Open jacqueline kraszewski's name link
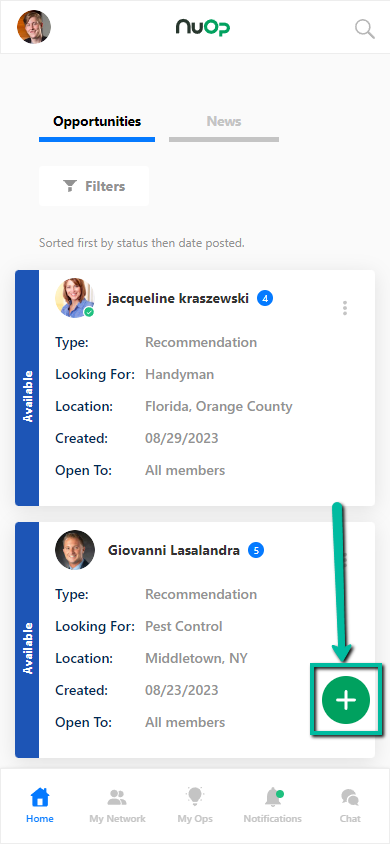390x844 pixels. point(178,298)
